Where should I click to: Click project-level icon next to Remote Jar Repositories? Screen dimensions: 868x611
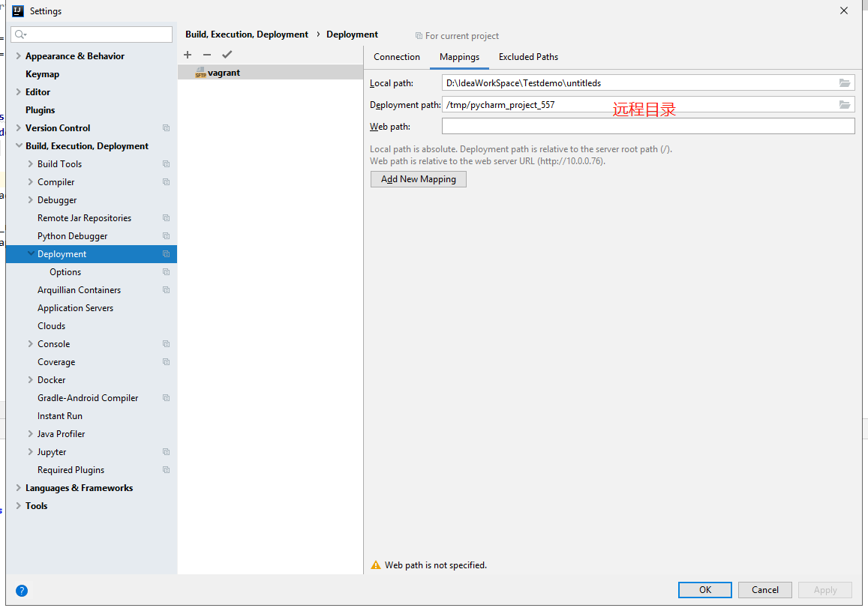pyautogui.click(x=166, y=218)
